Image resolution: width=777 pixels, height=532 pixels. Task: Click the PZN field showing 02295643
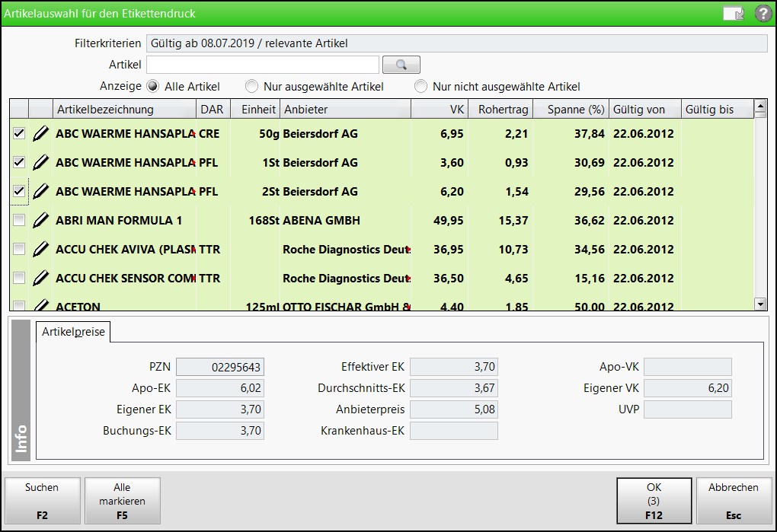pos(220,367)
